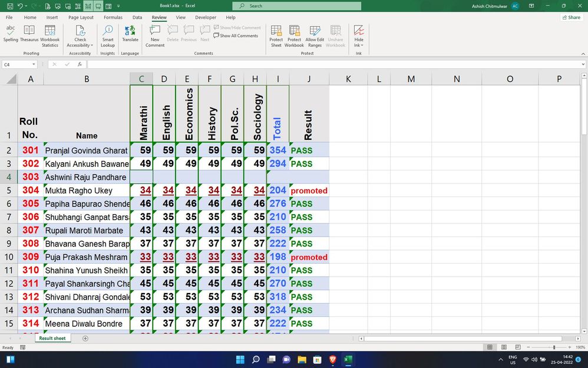The height and width of the screenshot is (368, 588).
Task: Click the vertical scrollbar down arrow
Action: [x=584, y=331]
